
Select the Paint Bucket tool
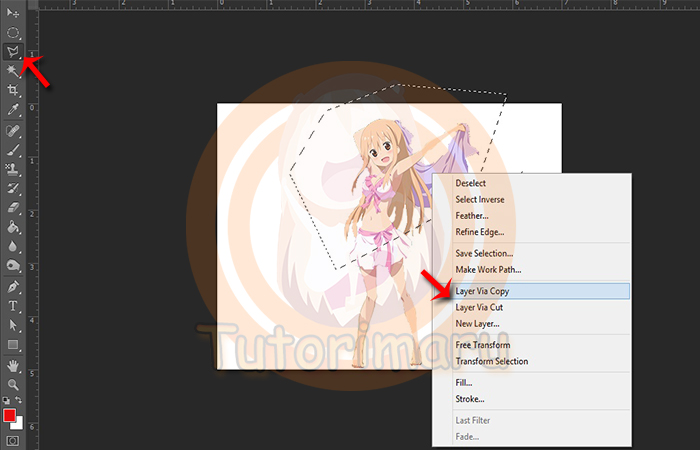tap(12, 227)
